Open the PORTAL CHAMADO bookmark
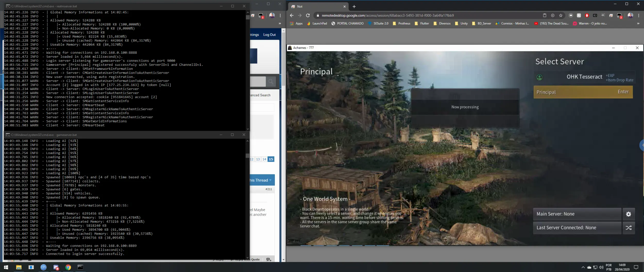644x272 pixels. coord(347,23)
